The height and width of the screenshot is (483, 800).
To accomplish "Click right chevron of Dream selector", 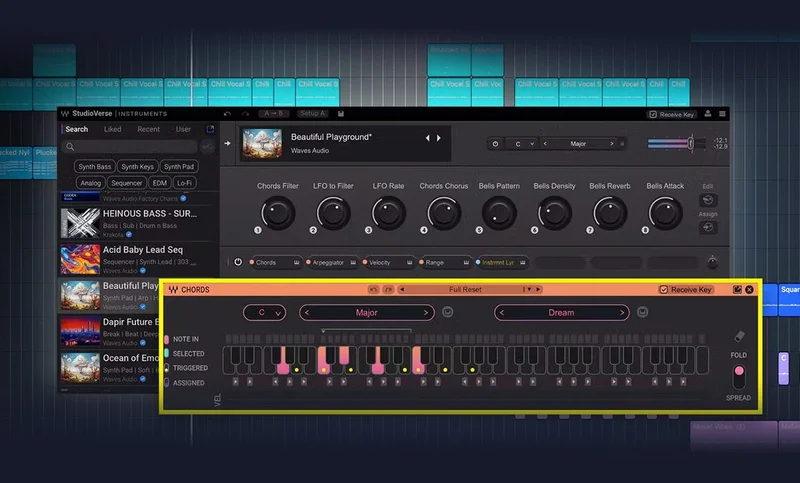I will [621, 312].
